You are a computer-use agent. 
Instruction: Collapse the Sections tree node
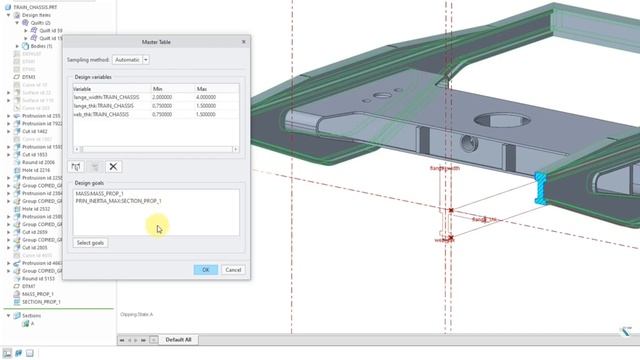[x=9, y=316]
